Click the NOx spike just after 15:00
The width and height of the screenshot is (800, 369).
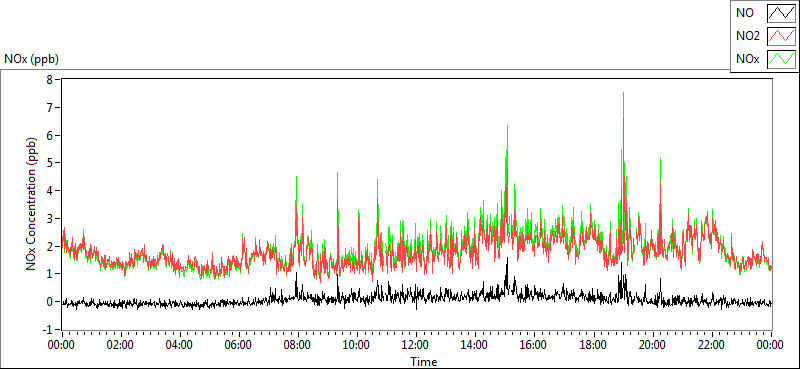(x=507, y=126)
